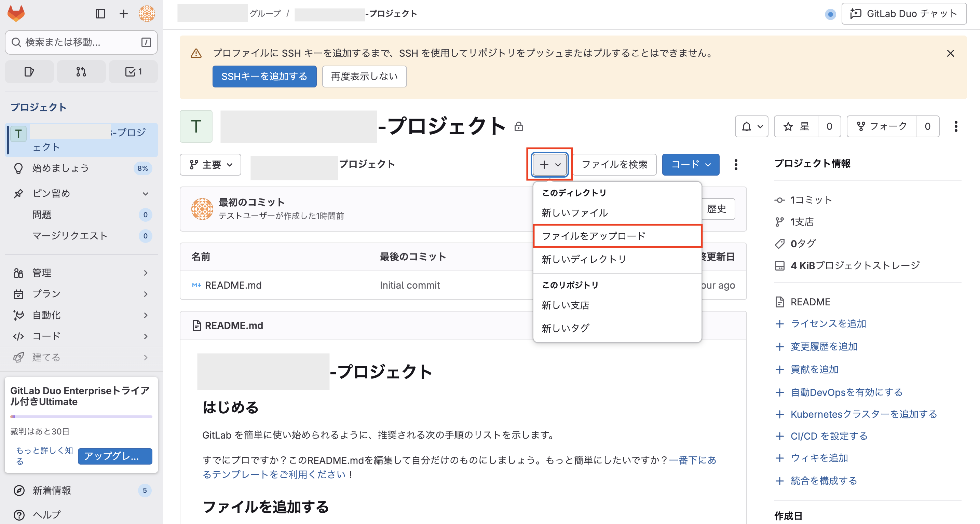Click the アップグレ... upgrade button

click(115, 456)
